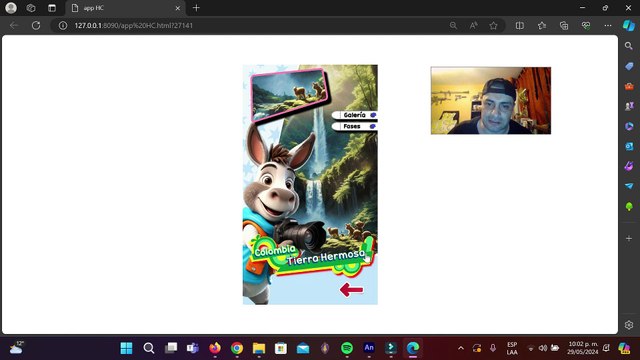Open the Favorites list in Edge toolbar
640x360 pixels.
tap(542, 25)
